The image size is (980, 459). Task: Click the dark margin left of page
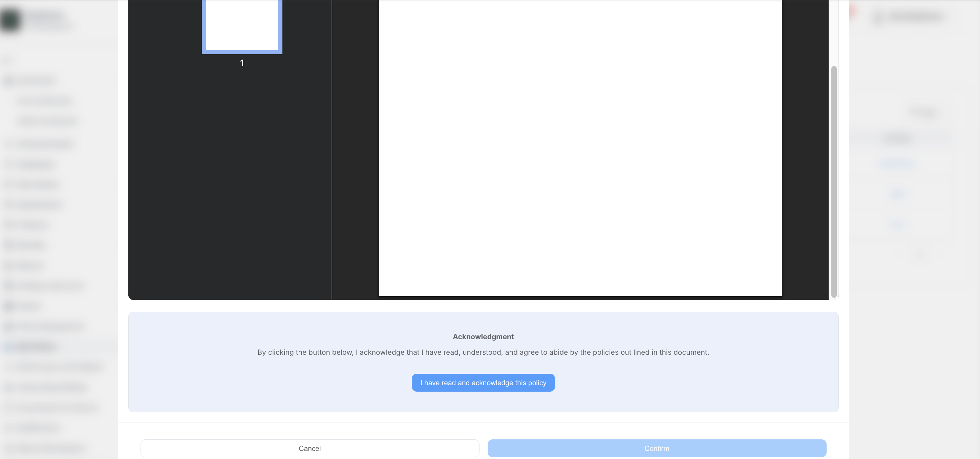point(355,152)
